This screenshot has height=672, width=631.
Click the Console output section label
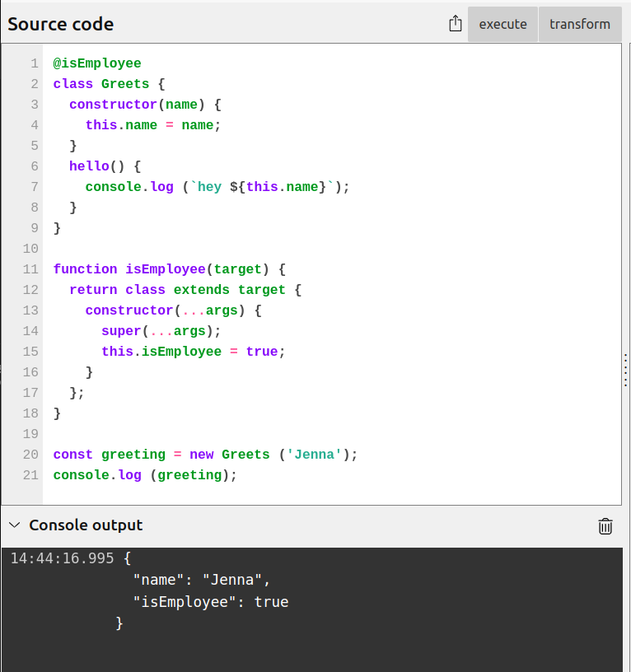coord(86,525)
